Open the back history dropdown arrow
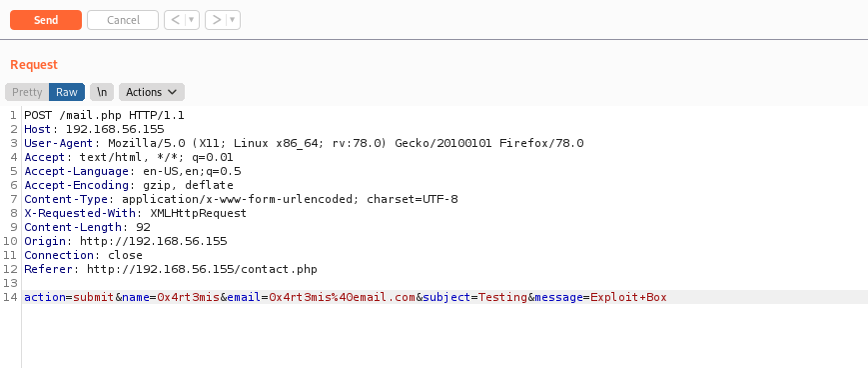The width and height of the screenshot is (868, 368). [x=192, y=20]
